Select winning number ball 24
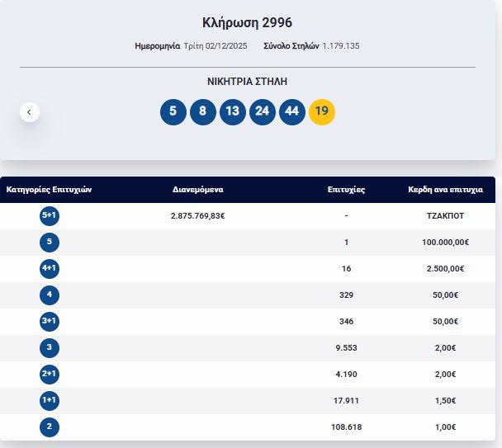This screenshot has width=502, height=448. click(x=263, y=111)
